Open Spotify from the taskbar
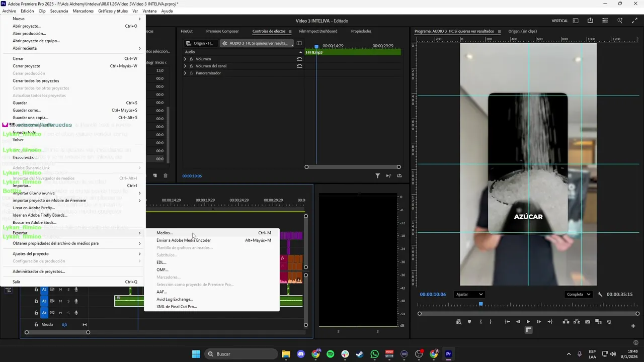644x362 pixels. (331, 354)
